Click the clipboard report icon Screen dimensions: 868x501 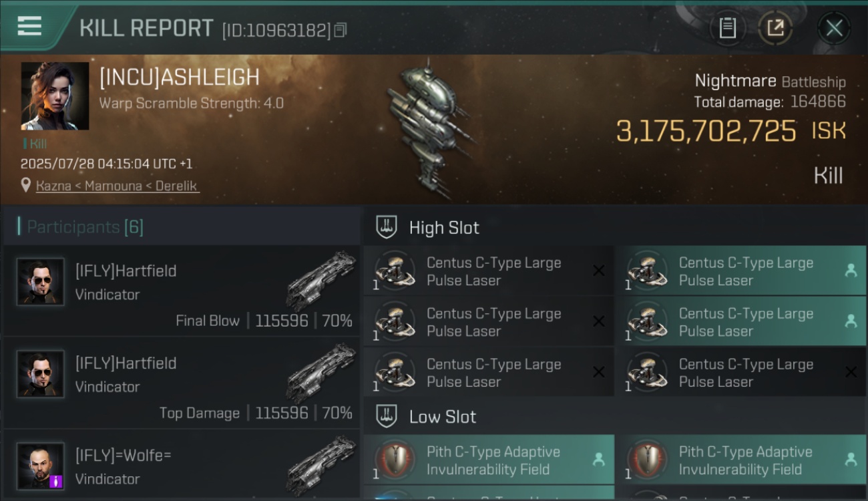(727, 28)
